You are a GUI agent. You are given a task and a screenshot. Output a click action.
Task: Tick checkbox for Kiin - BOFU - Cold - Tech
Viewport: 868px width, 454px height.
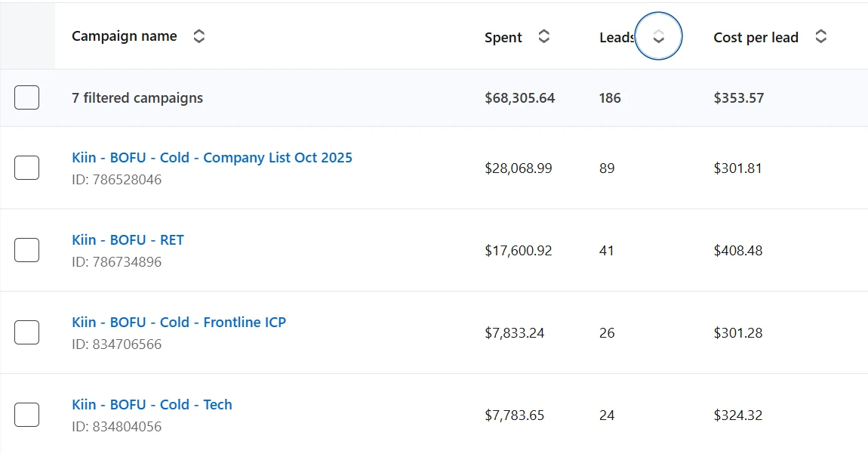tap(26, 415)
